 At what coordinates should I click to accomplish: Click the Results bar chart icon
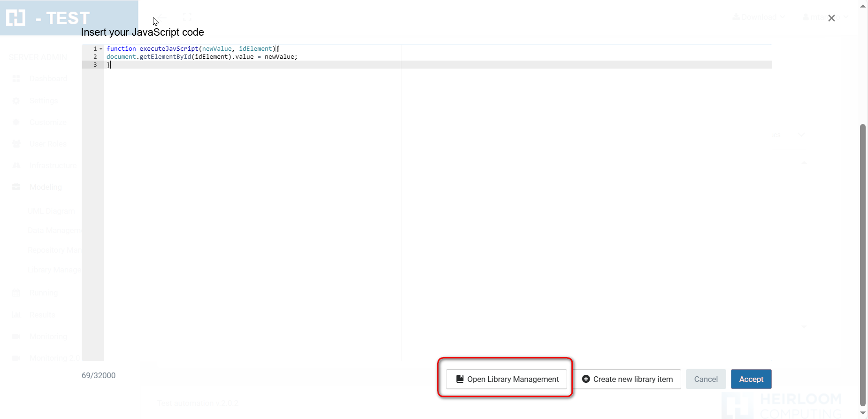[x=16, y=315]
